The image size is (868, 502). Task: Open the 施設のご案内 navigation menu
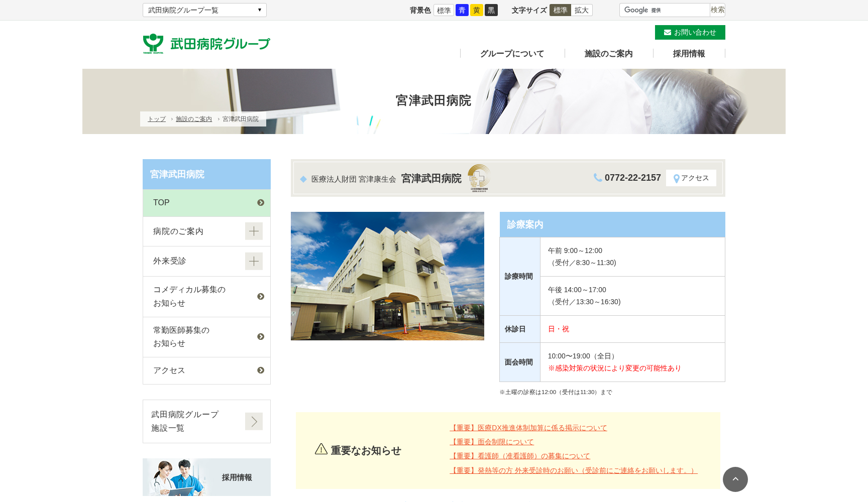pyautogui.click(x=608, y=54)
